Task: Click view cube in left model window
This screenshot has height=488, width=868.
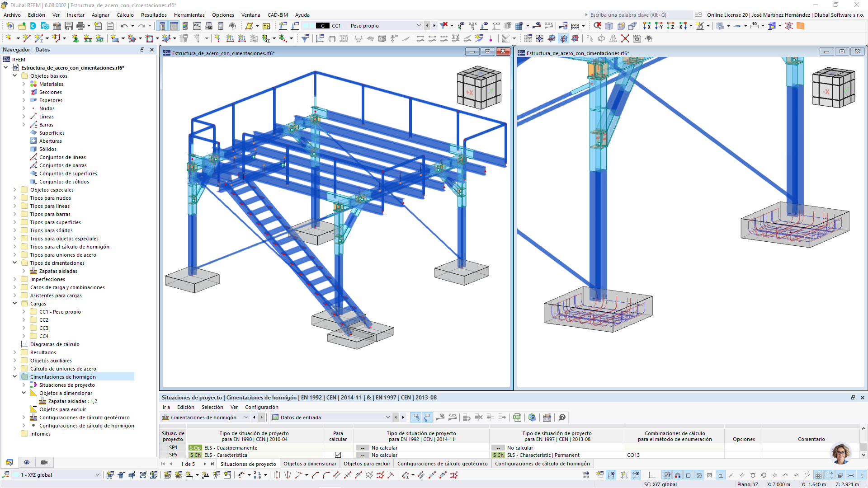Action: point(479,88)
